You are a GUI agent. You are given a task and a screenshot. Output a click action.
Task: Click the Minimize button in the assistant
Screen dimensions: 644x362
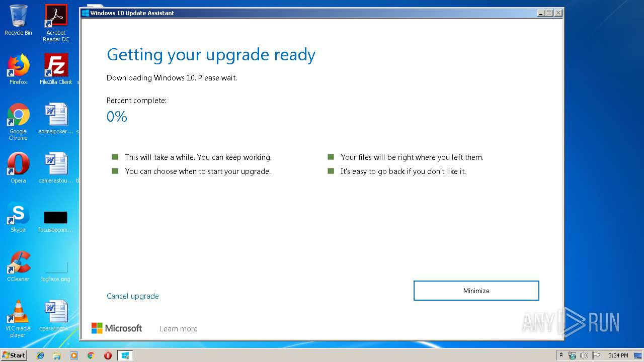coord(476,291)
